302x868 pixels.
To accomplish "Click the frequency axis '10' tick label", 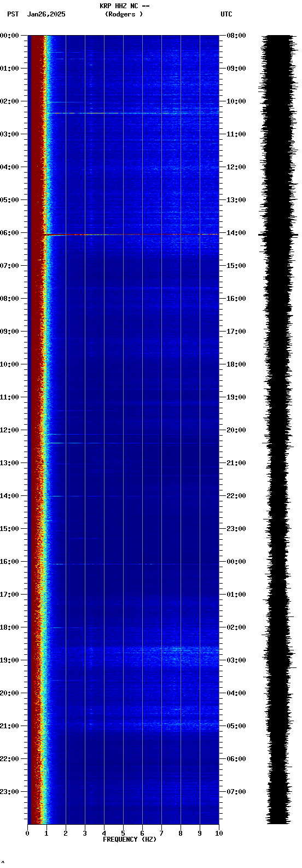I will click(x=219, y=833).
